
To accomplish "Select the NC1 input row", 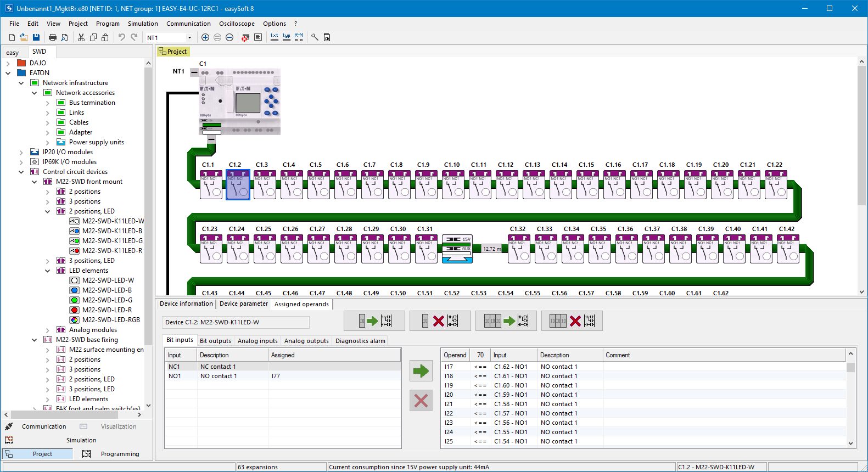I will tap(283, 367).
